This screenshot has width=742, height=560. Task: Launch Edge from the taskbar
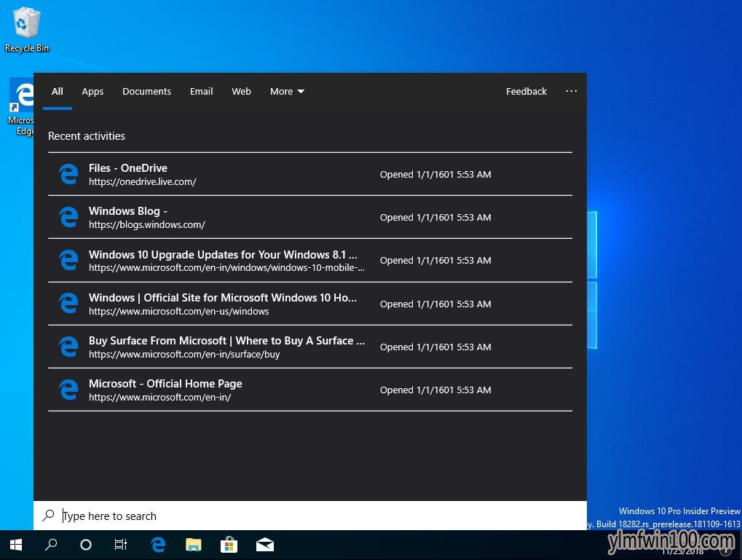click(x=158, y=545)
